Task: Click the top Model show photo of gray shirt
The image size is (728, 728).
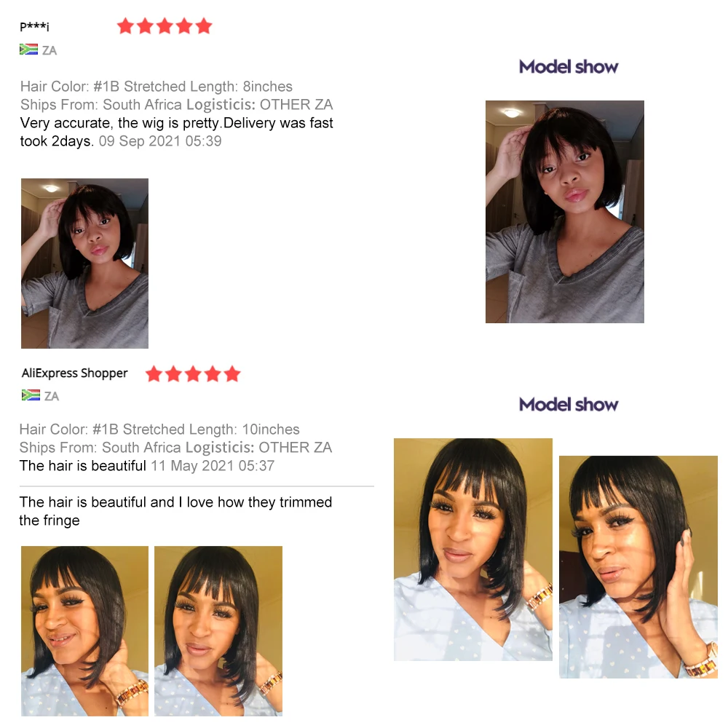Action: click(x=565, y=212)
